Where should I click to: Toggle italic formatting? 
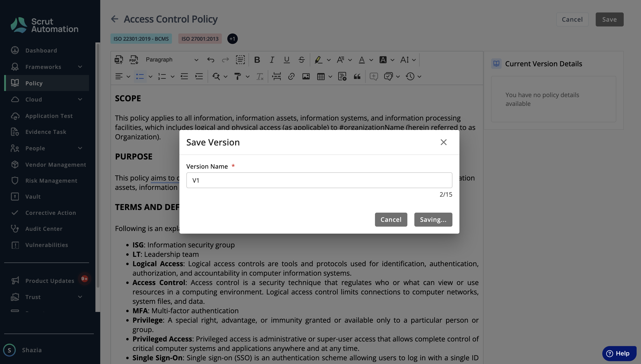[x=272, y=60]
